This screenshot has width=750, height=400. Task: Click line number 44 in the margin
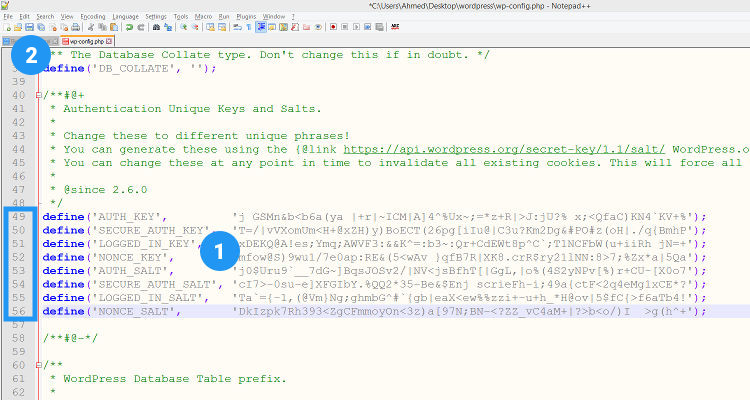[19, 149]
